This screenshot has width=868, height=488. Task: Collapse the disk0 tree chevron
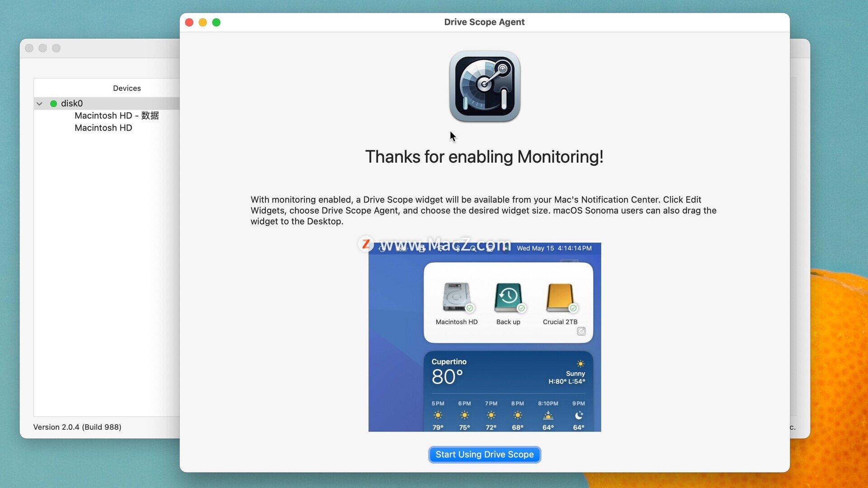(39, 103)
